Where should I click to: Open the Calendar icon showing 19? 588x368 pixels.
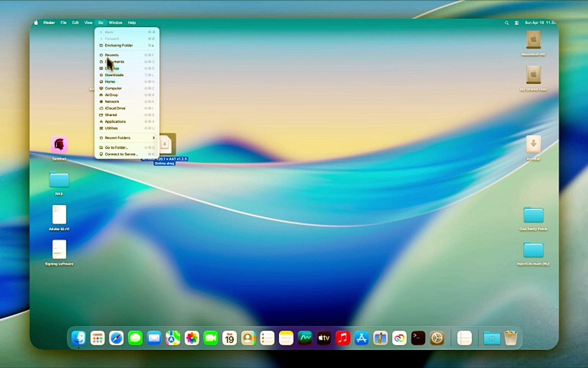click(x=230, y=338)
